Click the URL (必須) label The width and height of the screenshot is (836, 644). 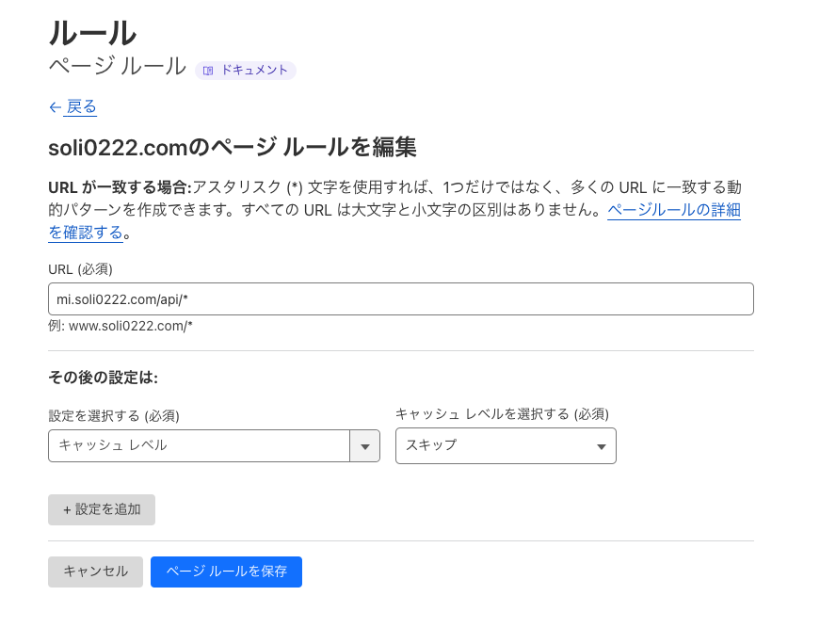click(x=81, y=269)
